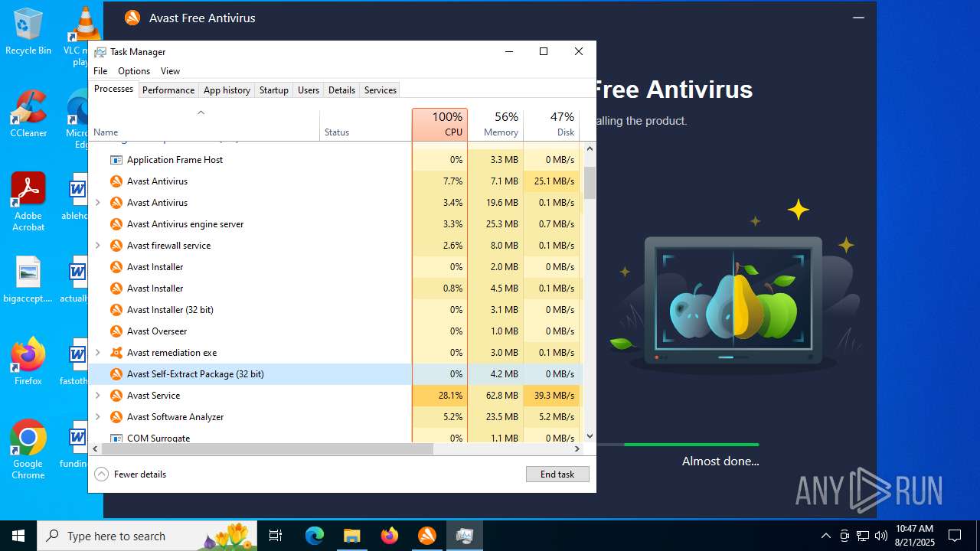This screenshot has height=551, width=980.
Task: Open the Recycle Bin desktop icon
Action: coord(28,31)
